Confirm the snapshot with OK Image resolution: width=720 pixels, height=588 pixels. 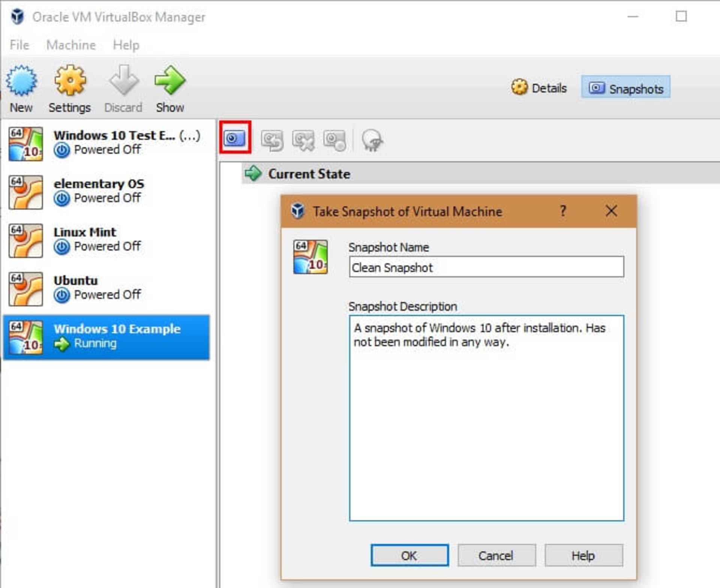[x=409, y=555]
